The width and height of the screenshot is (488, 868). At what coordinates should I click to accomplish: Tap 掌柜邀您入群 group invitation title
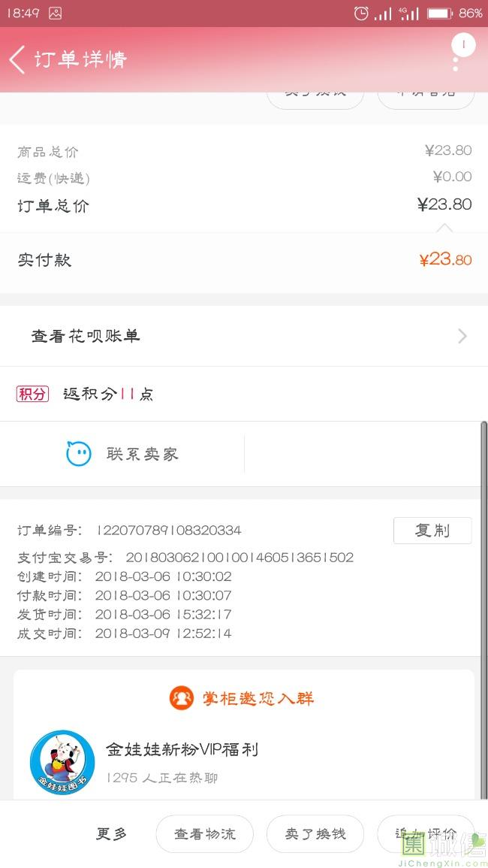coord(258,698)
